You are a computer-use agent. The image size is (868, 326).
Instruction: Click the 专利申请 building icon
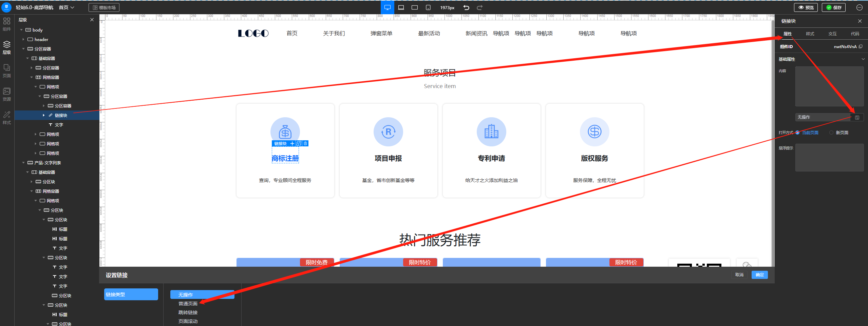click(x=491, y=132)
